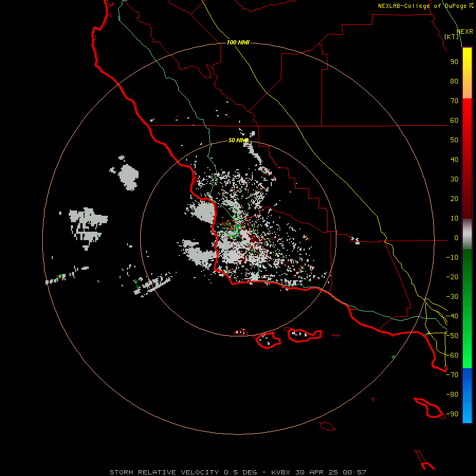Pick the blue segment of the color bar

click(467, 396)
